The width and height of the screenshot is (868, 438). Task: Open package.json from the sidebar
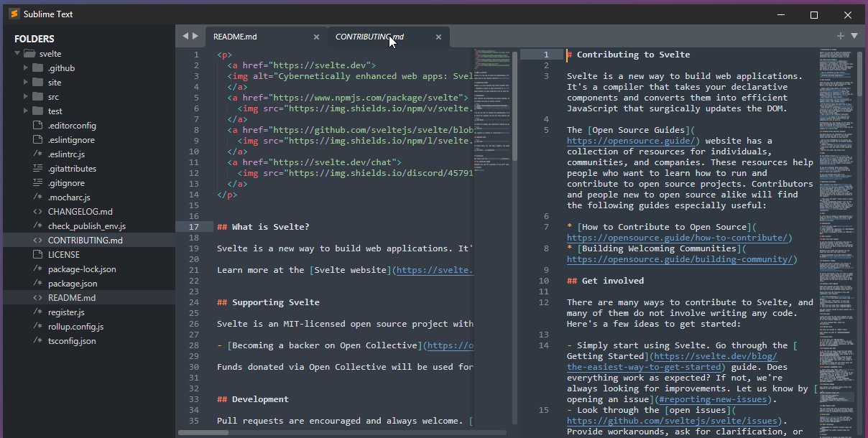(73, 284)
